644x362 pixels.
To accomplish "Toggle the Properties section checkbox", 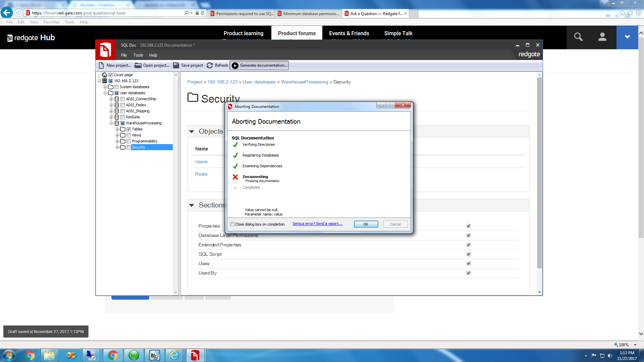I will (469, 226).
